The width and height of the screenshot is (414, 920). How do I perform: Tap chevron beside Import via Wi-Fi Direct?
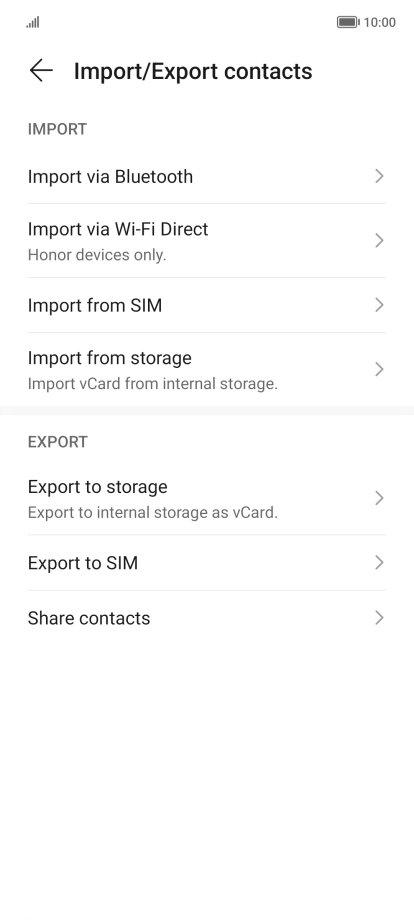[x=379, y=241]
